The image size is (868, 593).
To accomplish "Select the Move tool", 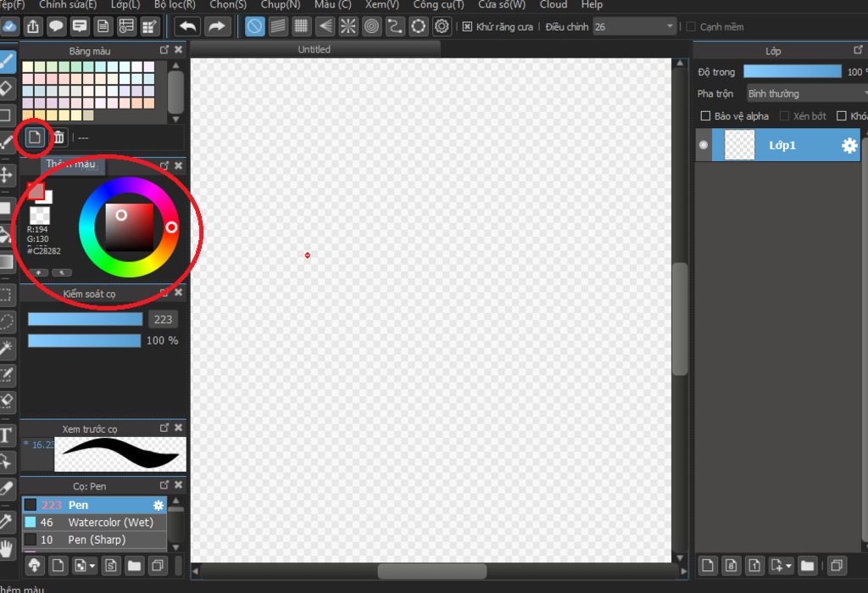I will point(6,175).
